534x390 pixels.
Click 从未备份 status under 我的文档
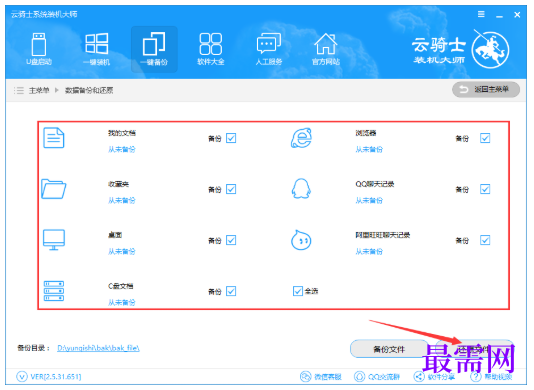(122, 149)
